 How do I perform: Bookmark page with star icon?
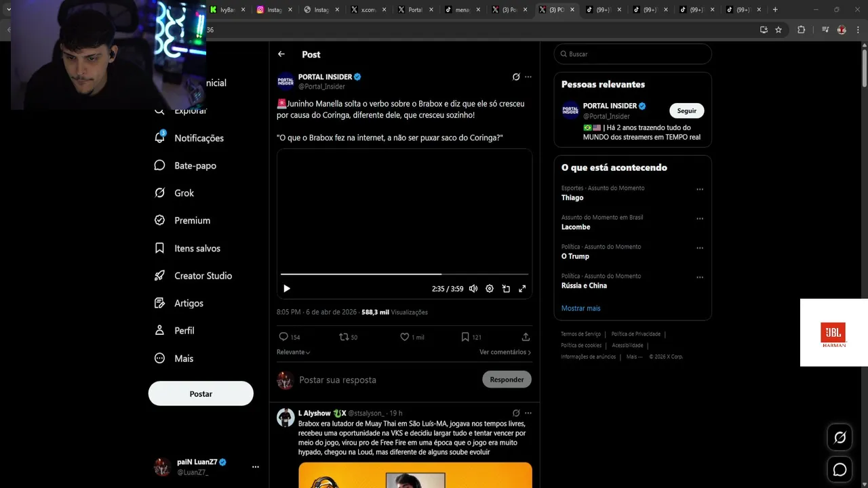point(778,30)
